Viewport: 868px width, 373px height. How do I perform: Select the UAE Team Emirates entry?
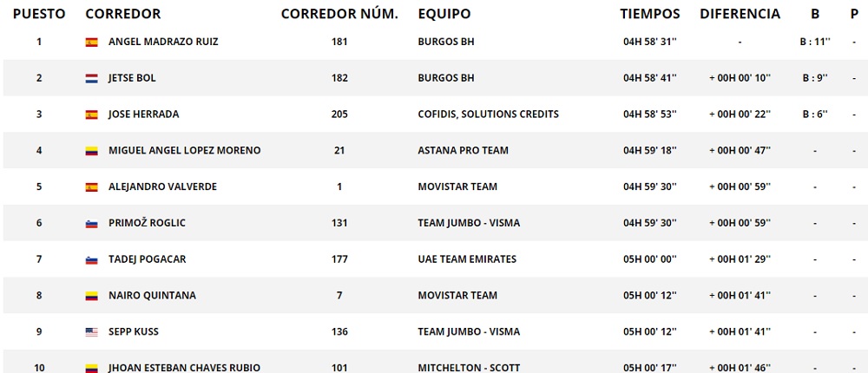pos(467,259)
